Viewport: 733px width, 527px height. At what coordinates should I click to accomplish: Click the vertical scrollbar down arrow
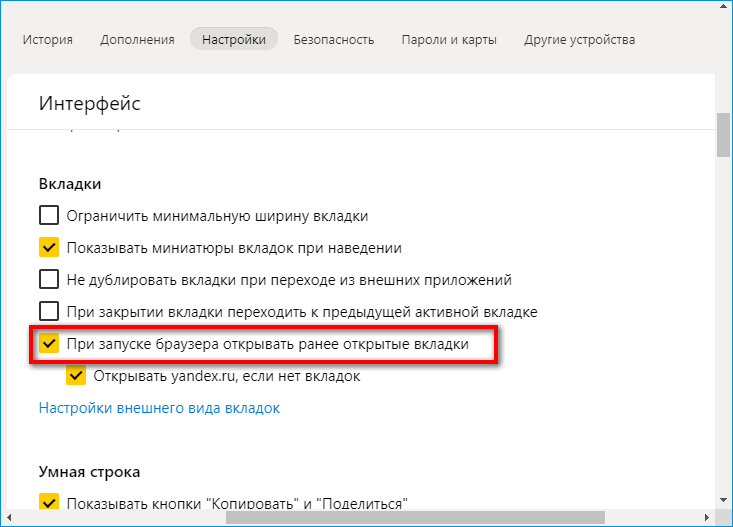pyautogui.click(x=723, y=500)
